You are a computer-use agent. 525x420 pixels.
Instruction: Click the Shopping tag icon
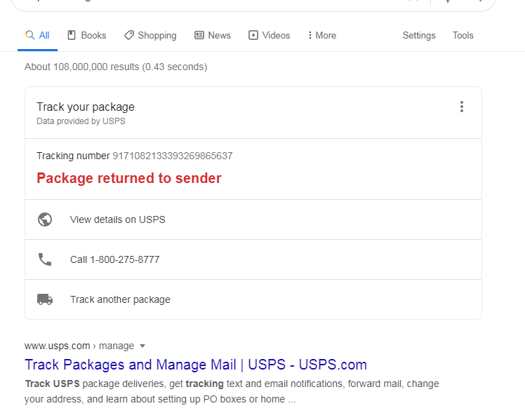coord(129,35)
